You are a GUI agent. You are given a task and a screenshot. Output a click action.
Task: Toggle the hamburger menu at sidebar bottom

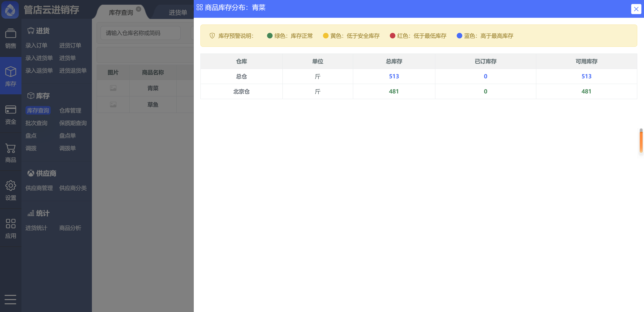tap(10, 299)
